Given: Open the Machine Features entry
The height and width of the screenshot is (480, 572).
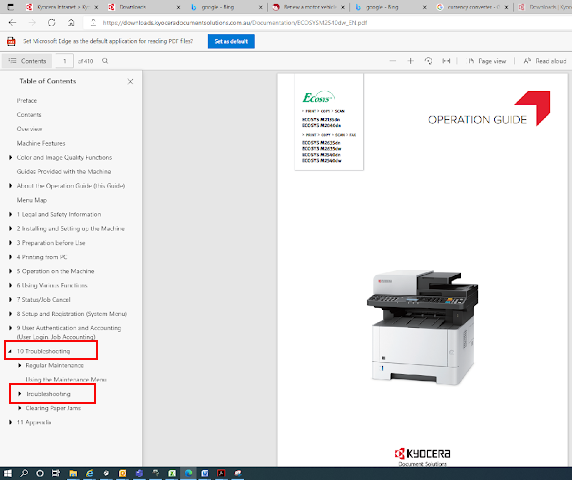Looking at the screenshot, I should coord(41,143).
